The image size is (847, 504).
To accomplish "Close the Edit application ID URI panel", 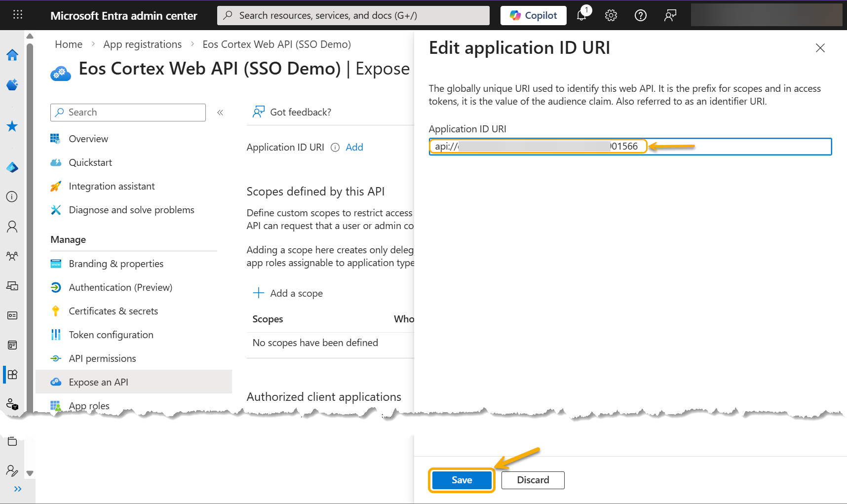I will (x=820, y=48).
